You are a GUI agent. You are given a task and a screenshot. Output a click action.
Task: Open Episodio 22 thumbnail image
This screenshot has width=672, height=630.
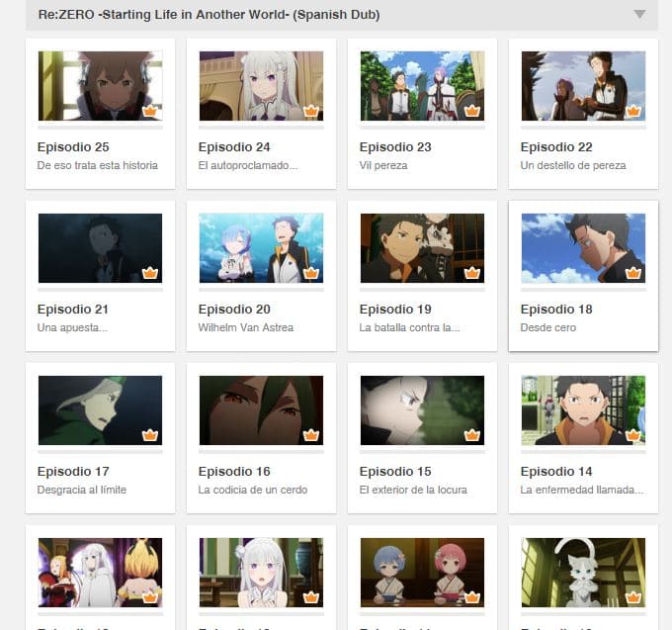[x=583, y=86]
